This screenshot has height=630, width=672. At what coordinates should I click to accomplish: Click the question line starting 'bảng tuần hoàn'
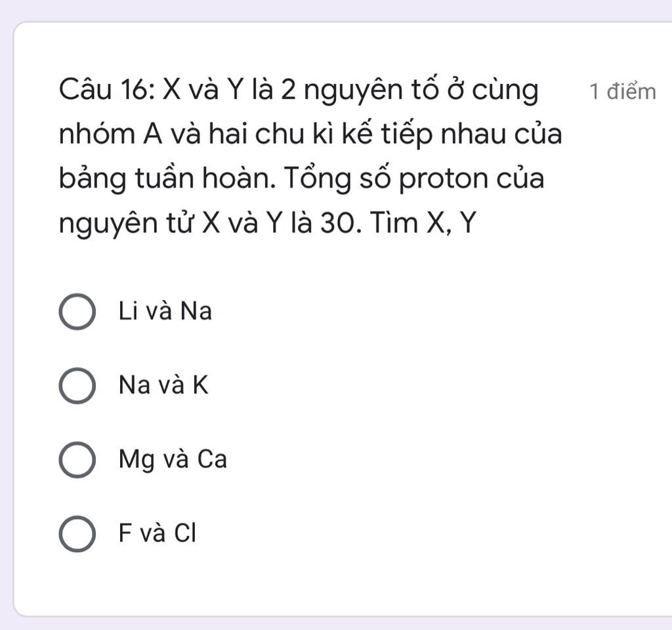(302, 178)
